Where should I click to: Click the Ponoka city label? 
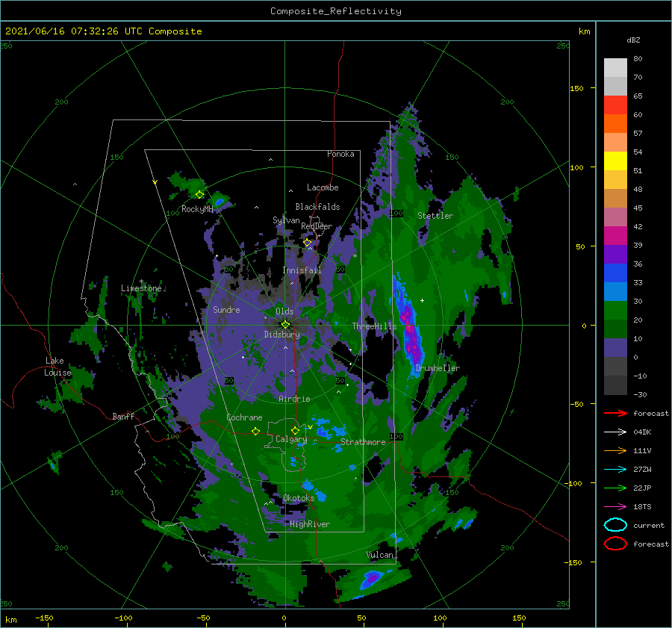coord(340,154)
